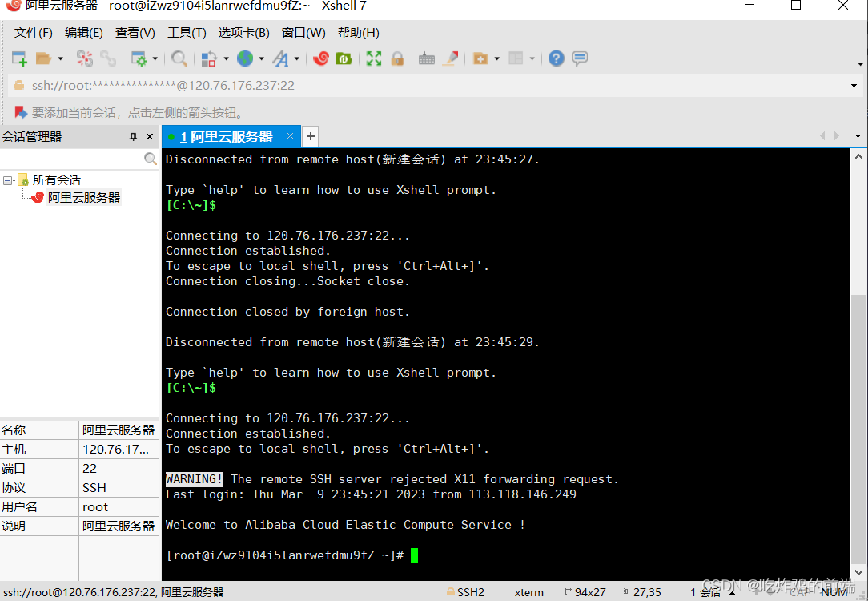Open the 窗口(W) menu
Screen dimensions: 868x601
click(303, 33)
